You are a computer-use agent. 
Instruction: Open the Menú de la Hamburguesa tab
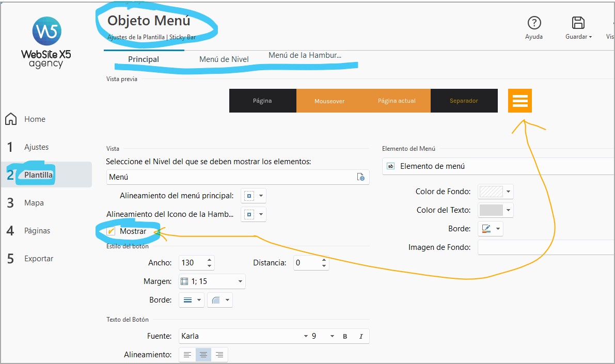(x=305, y=55)
